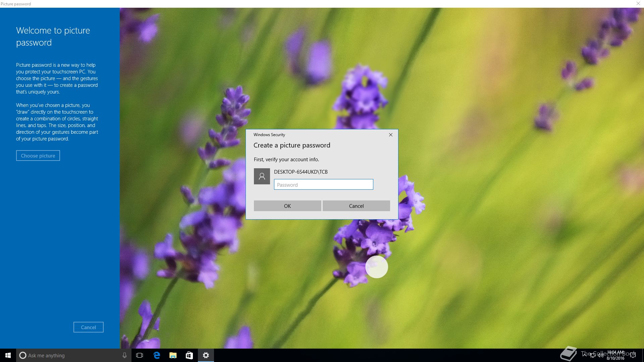Open Task View from taskbar

click(x=140, y=355)
